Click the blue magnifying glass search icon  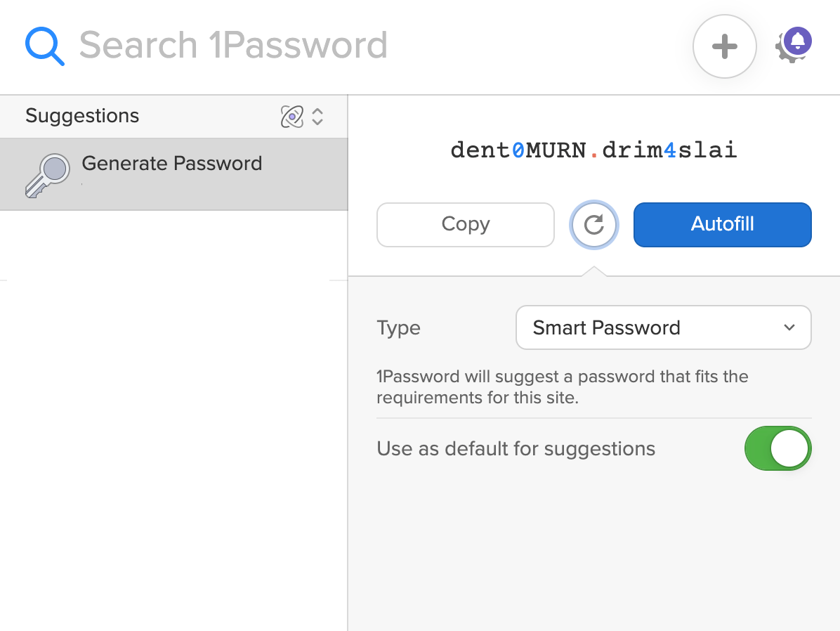point(44,44)
